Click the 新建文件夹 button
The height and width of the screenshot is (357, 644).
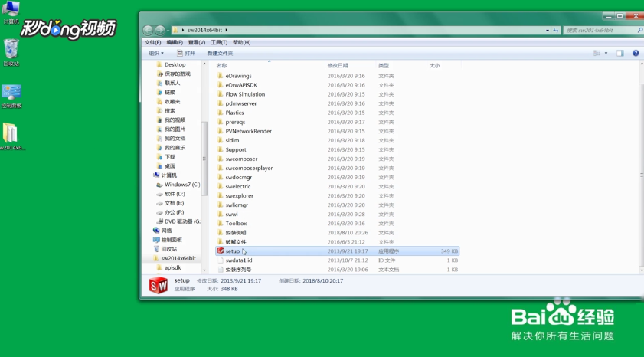[x=220, y=53]
